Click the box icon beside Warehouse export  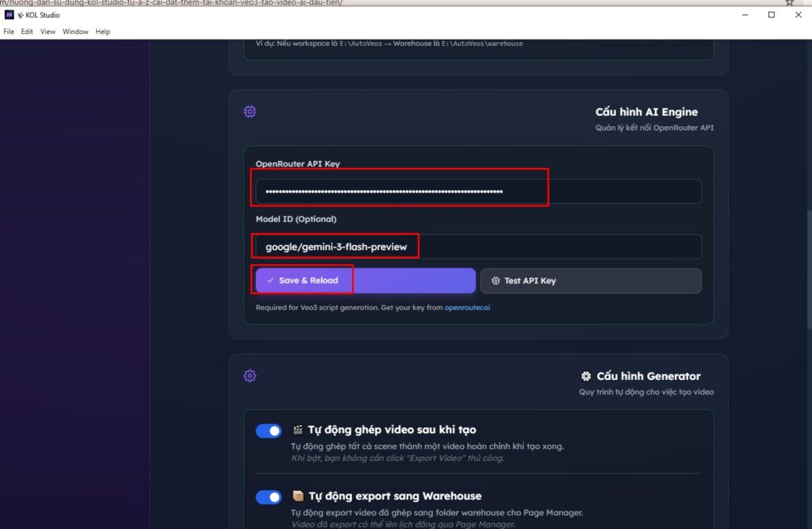pos(298,496)
